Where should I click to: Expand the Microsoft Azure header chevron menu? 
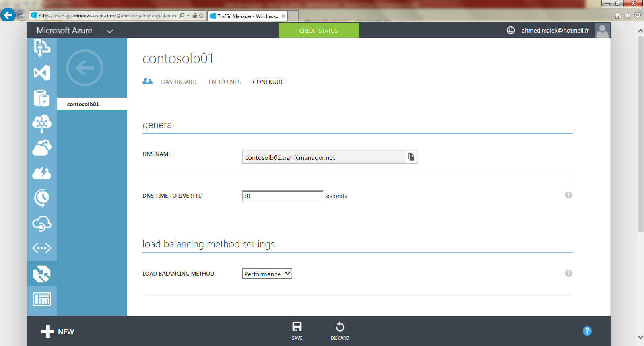tap(109, 31)
